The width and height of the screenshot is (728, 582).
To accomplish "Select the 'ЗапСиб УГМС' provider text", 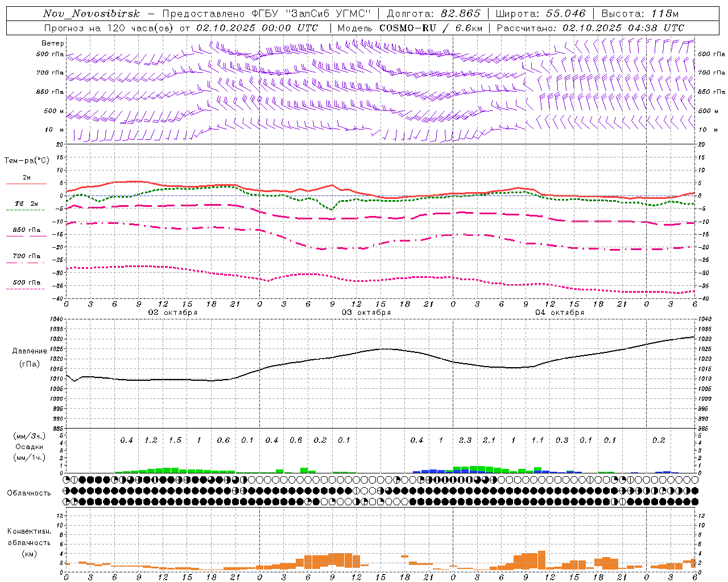I will (x=329, y=14).
